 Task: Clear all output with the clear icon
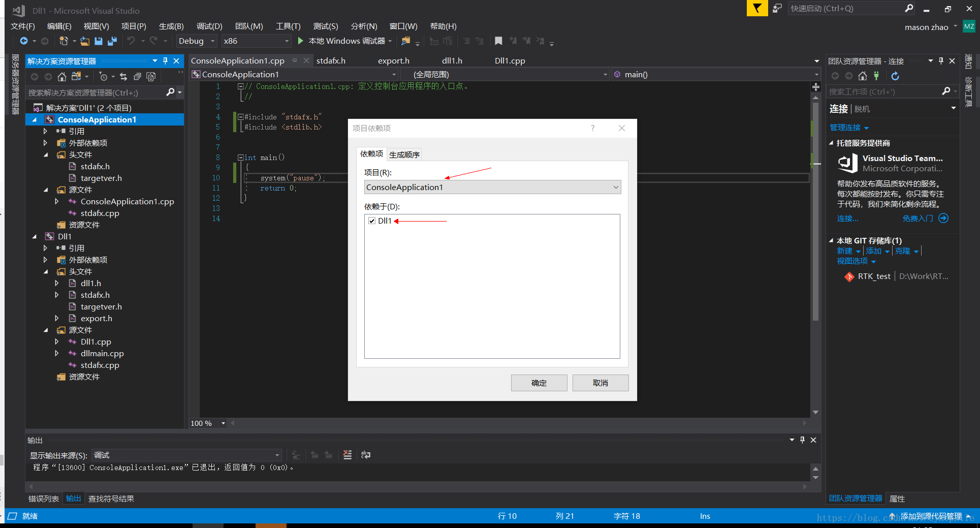point(347,455)
